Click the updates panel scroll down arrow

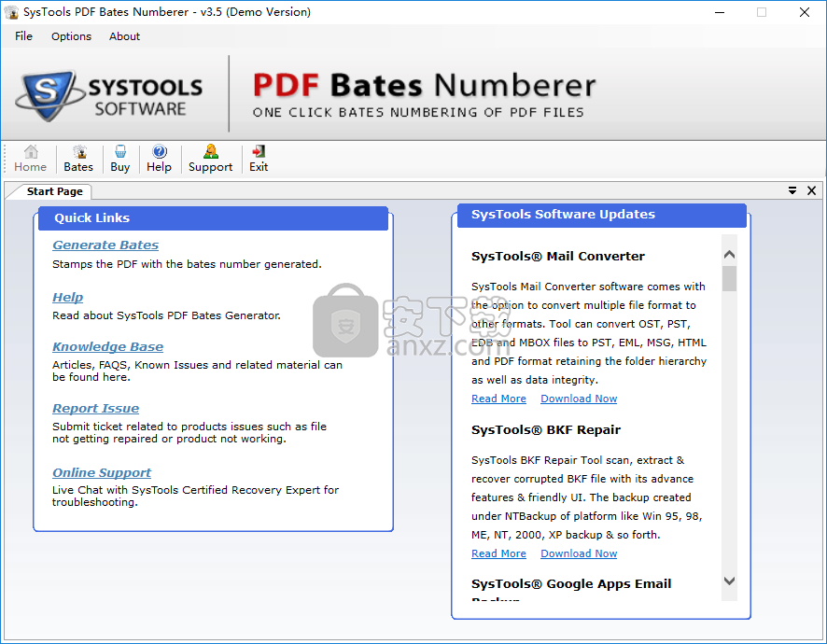(729, 581)
